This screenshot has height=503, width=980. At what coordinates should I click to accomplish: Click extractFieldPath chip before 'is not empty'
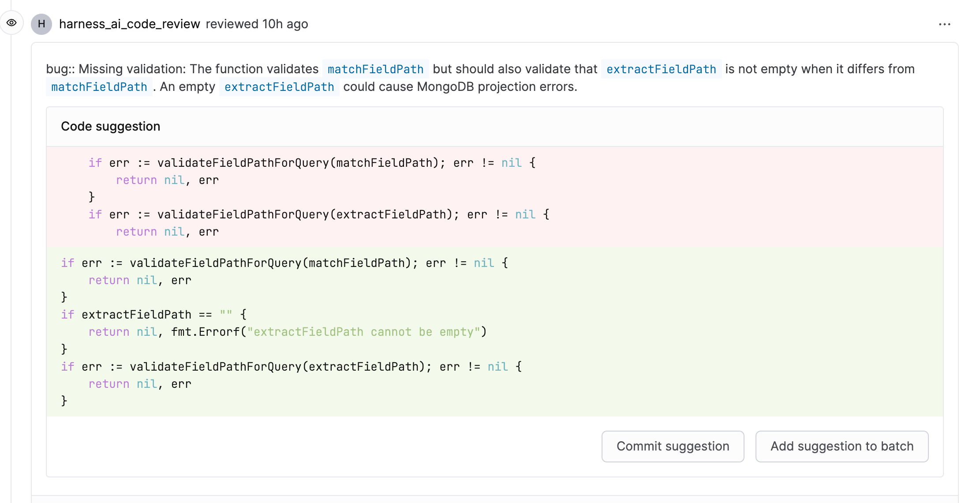coord(661,69)
